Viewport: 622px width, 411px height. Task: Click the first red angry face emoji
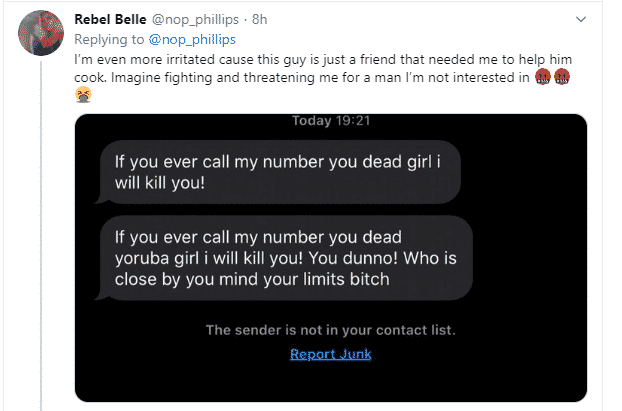point(542,76)
